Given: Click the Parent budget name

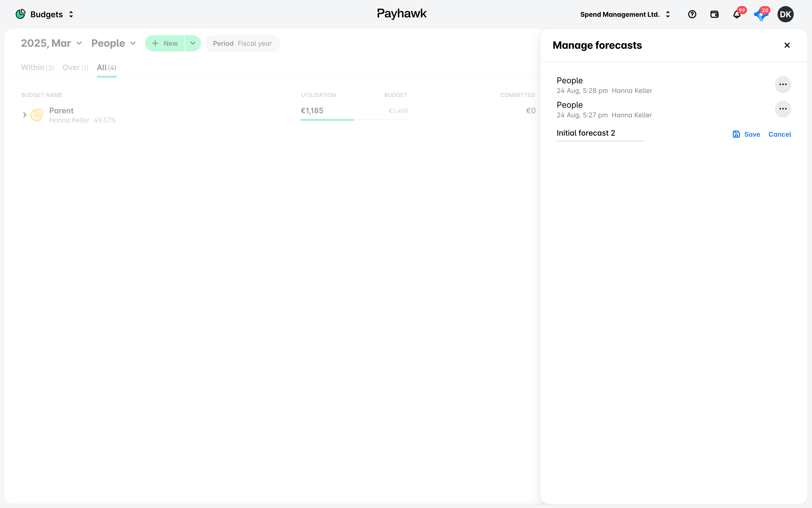Looking at the screenshot, I should [61, 110].
